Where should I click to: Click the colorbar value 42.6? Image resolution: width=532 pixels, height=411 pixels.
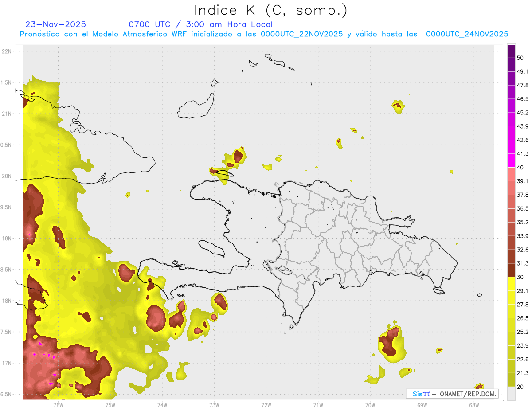523,140
